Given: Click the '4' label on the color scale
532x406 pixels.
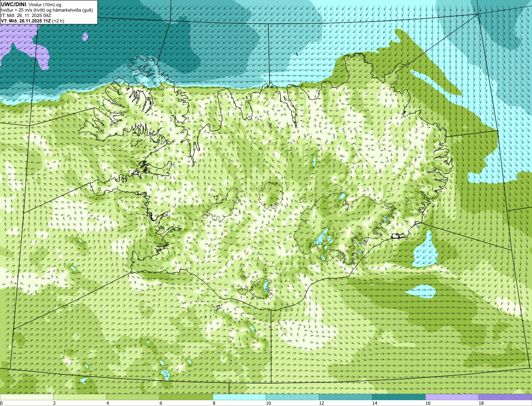Looking at the screenshot, I should click(x=108, y=403).
